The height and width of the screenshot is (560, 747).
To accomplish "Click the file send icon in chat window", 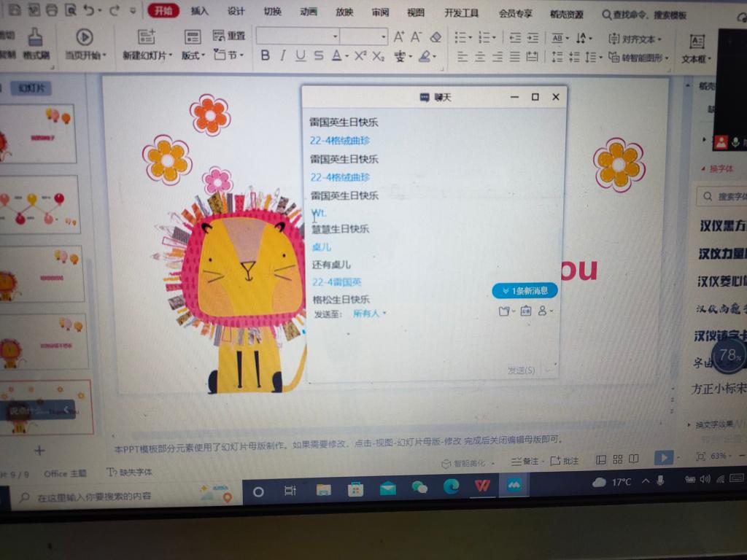I will pos(504,311).
